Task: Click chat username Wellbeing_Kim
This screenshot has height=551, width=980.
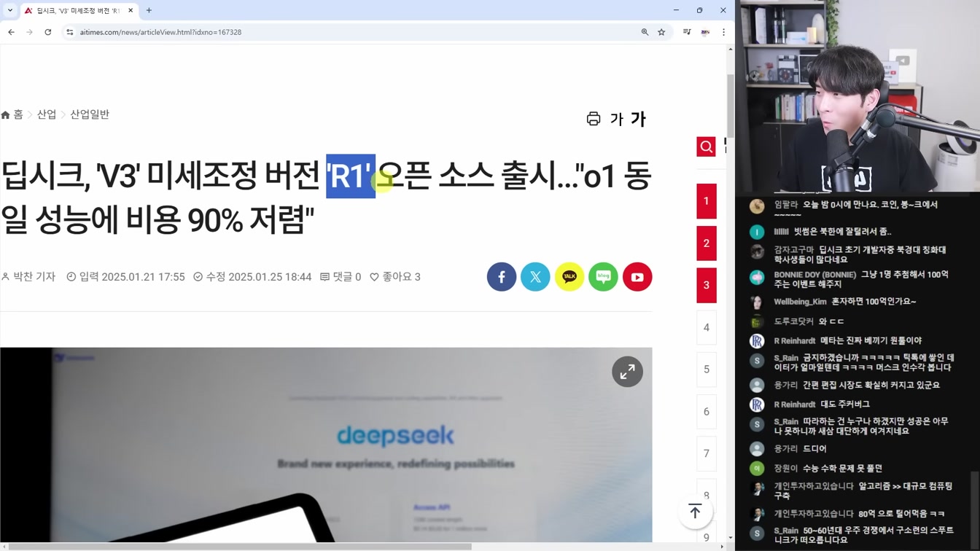Action: [x=800, y=302]
